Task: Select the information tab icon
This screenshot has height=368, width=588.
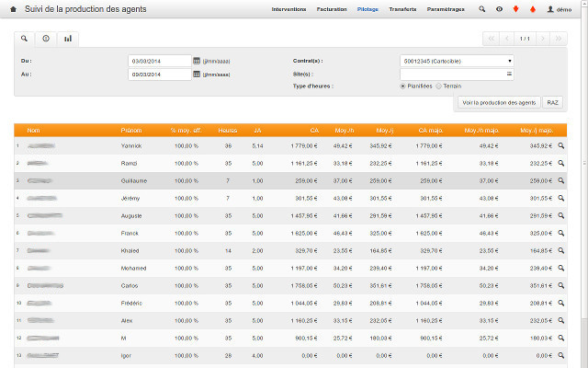Action: click(46, 39)
